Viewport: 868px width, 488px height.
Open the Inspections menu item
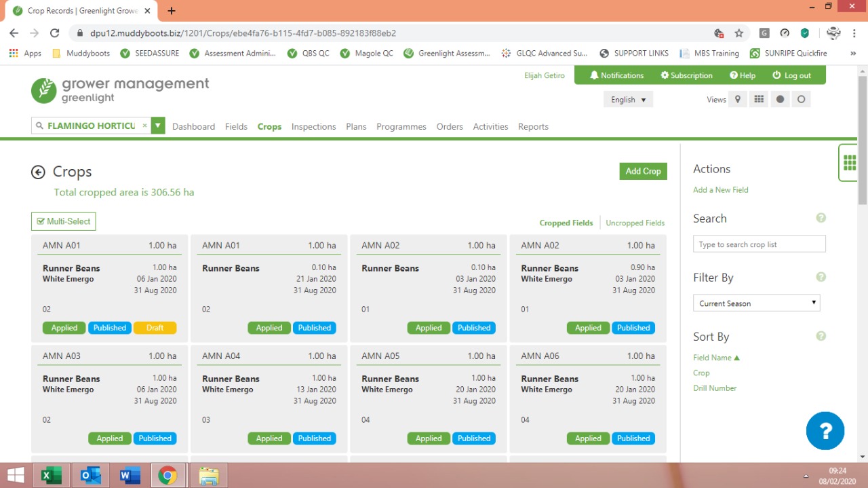(x=313, y=127)
